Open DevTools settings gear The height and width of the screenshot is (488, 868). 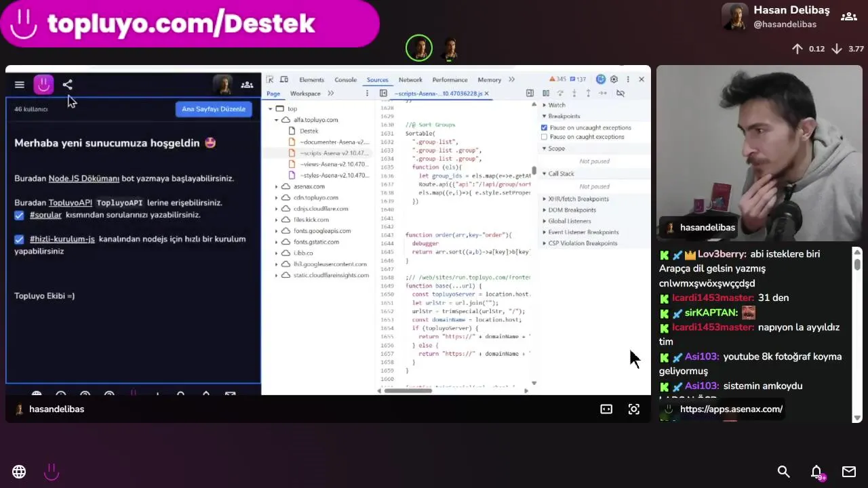point(614,79)
